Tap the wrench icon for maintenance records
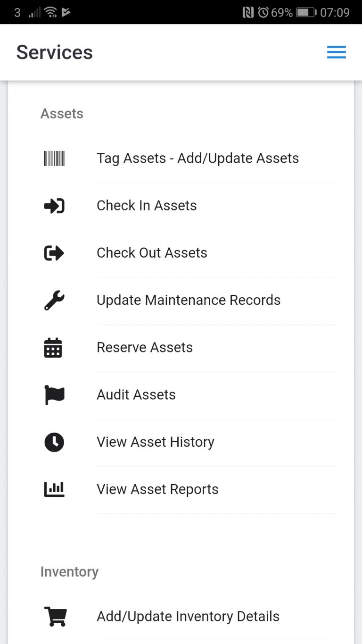Screen dimensions: 362x644 [54, 301]
